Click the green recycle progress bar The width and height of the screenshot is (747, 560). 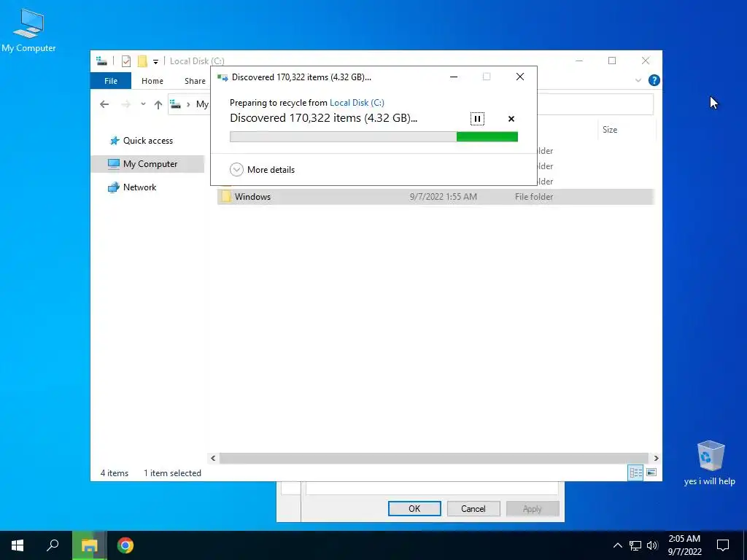373,136
